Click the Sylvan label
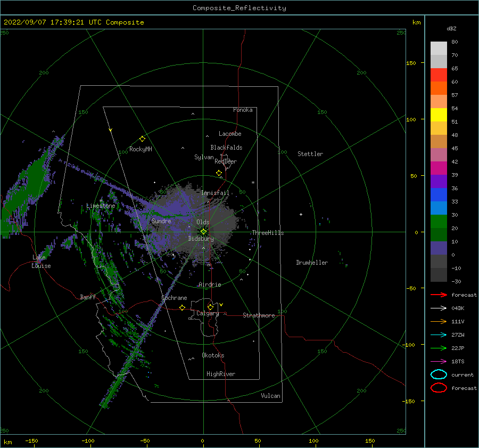The image size is (479, 448). coord(204,157)
